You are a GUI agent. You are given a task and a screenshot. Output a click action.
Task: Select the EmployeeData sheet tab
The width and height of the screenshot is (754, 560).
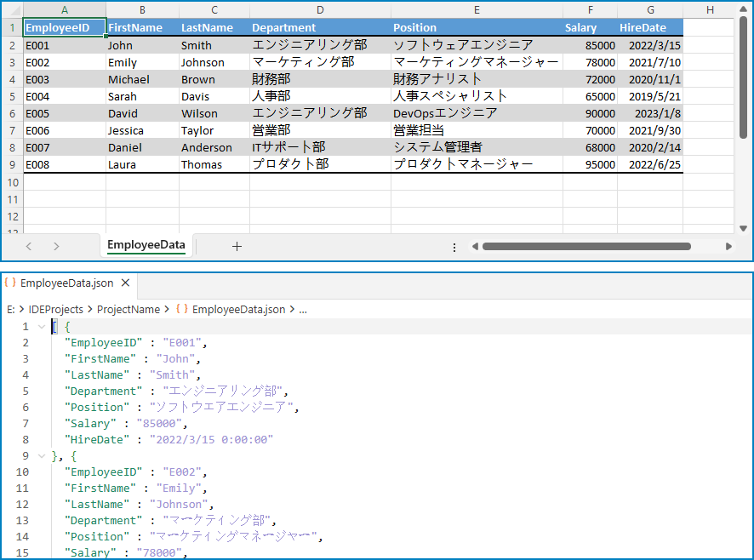[x=146, y=245]
